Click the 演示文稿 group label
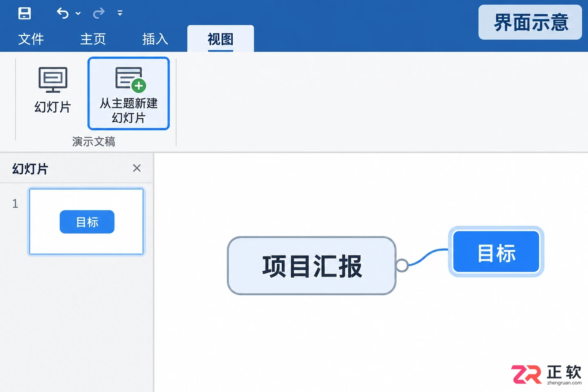Image resolution: width=588 pixels, height=392 pixels. 94,142
